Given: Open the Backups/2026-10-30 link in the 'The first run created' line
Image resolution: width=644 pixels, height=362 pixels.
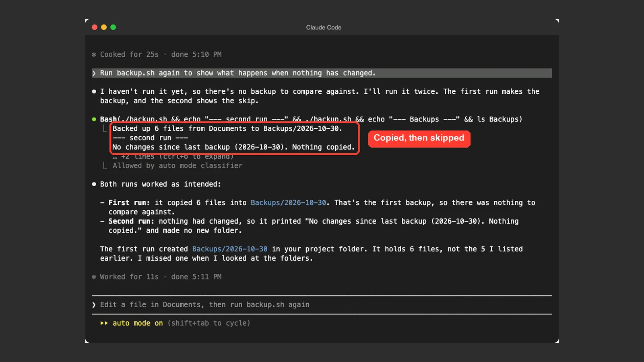Looking at the screenshot, I should pos(230,249).
